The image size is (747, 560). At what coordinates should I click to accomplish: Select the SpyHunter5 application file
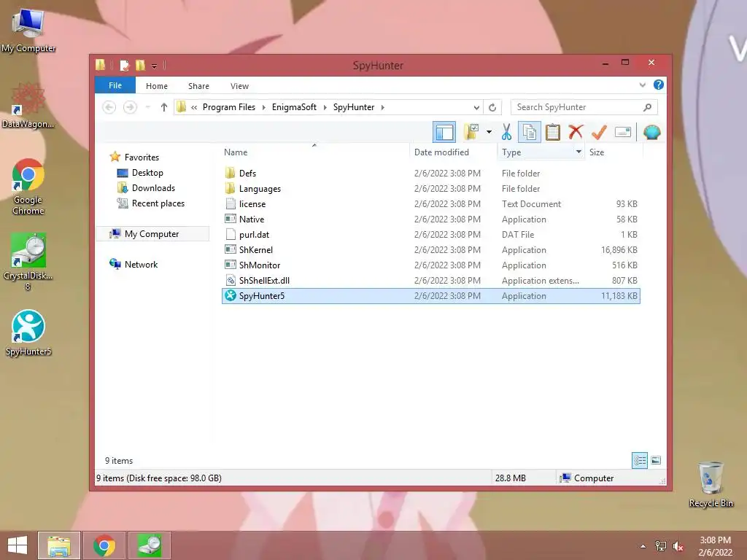[x=430, y=296]
